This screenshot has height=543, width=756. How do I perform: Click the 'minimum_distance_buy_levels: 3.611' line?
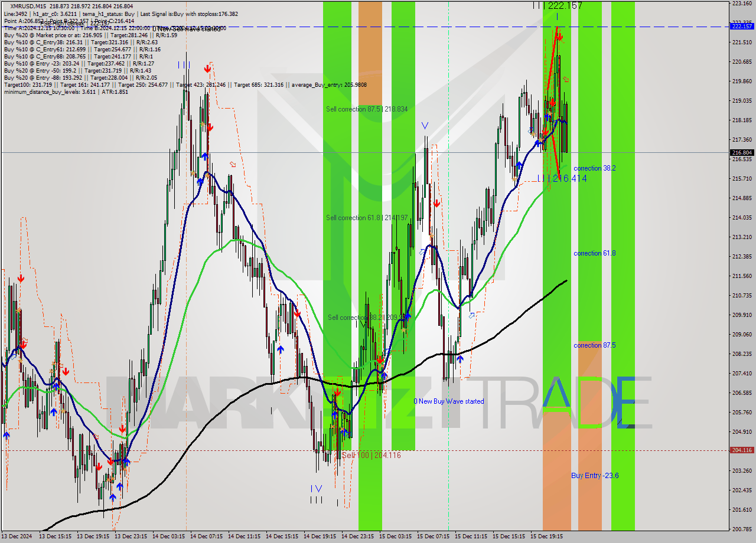(x=66, y=91)
